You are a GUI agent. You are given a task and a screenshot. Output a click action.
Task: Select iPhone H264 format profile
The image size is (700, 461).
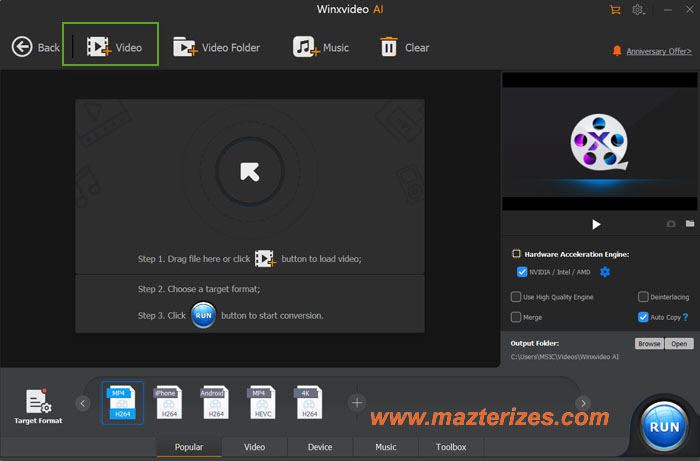[x=168, y=403]
